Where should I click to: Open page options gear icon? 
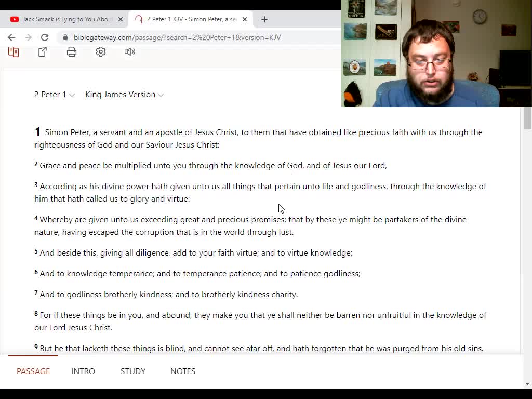pos(101,52)
